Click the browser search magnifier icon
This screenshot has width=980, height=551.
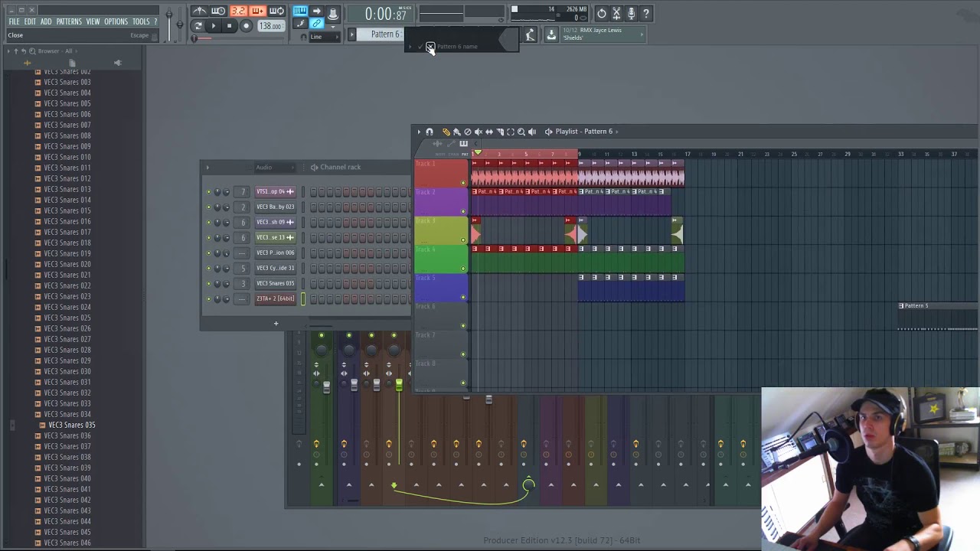coord(32,51)
